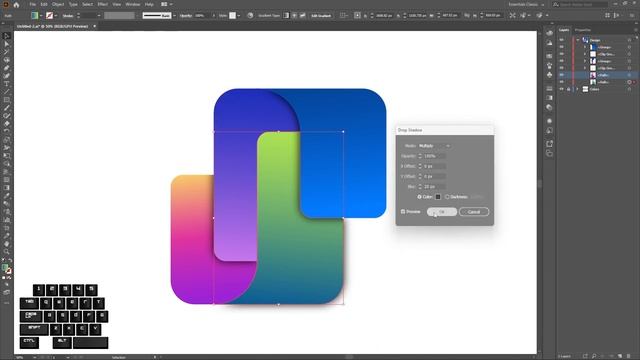Viewport: 640px width, 360px height.
Task: Select the Hand tool
Action: (x=7, y=244)
